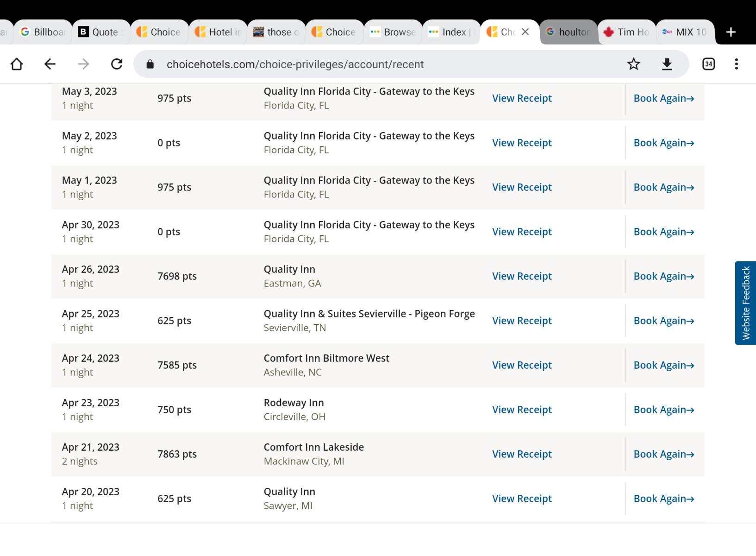Open the houlton Google search tab

pyautogui.click(x=569, y=32)
